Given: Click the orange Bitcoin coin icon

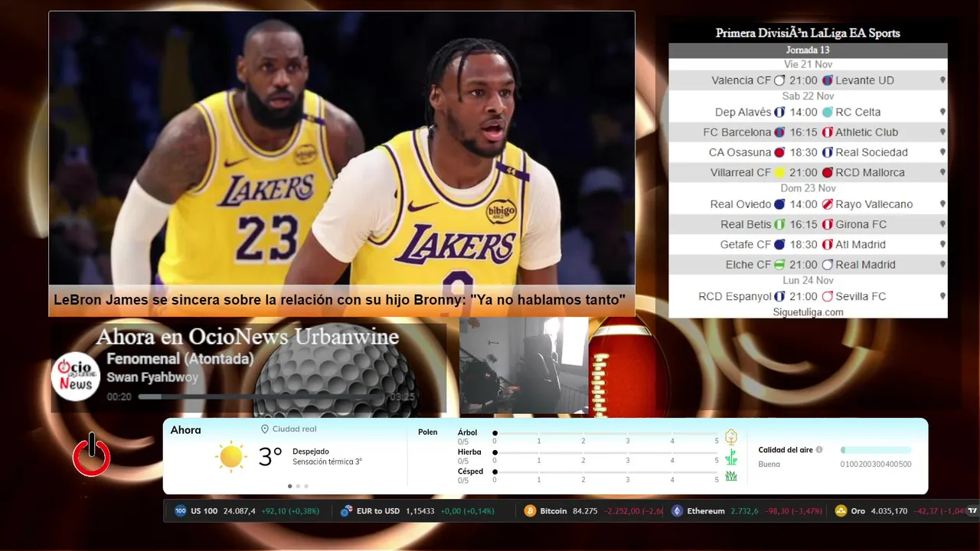Looking at the screenshot, I should [x=530, y=511].
